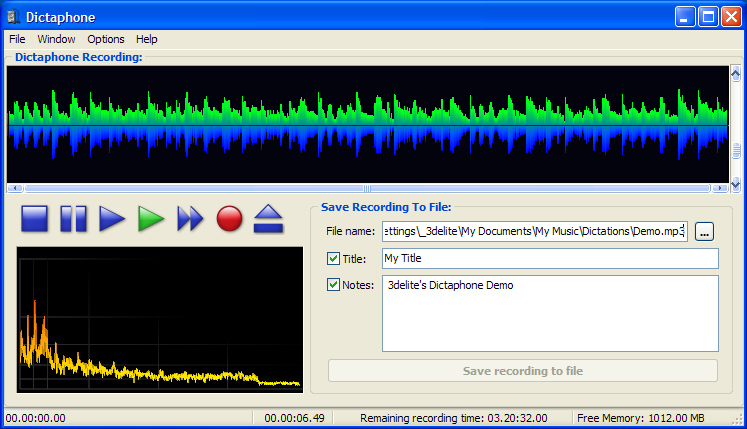This screenshot has width=747, height=429.
Task: Click the Free Memory status text
Action: coord(641,418)
